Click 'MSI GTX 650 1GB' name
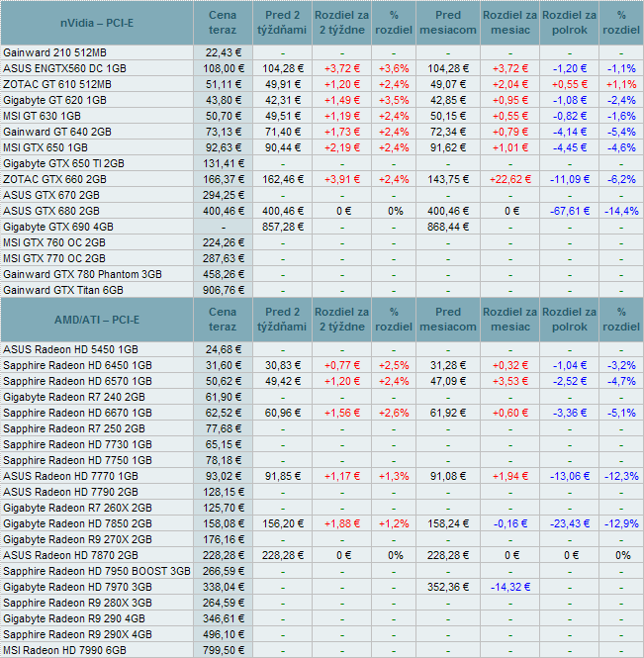The width and height of the screenshot is (644, 658). pos(46,147)
